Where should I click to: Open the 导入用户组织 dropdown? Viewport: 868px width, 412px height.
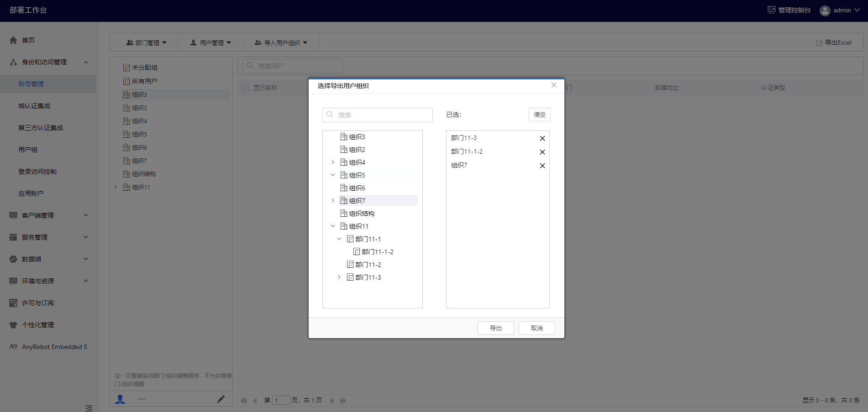(x=281, y=42)
